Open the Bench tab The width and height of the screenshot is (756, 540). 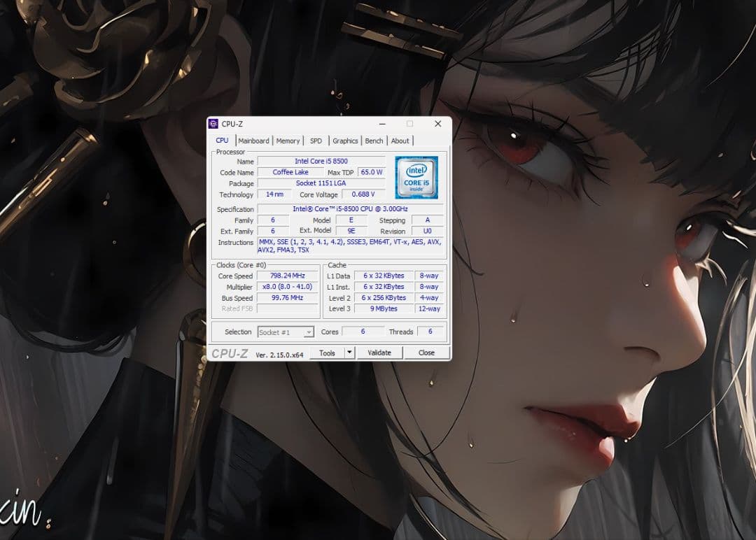(x=374, y=141)
